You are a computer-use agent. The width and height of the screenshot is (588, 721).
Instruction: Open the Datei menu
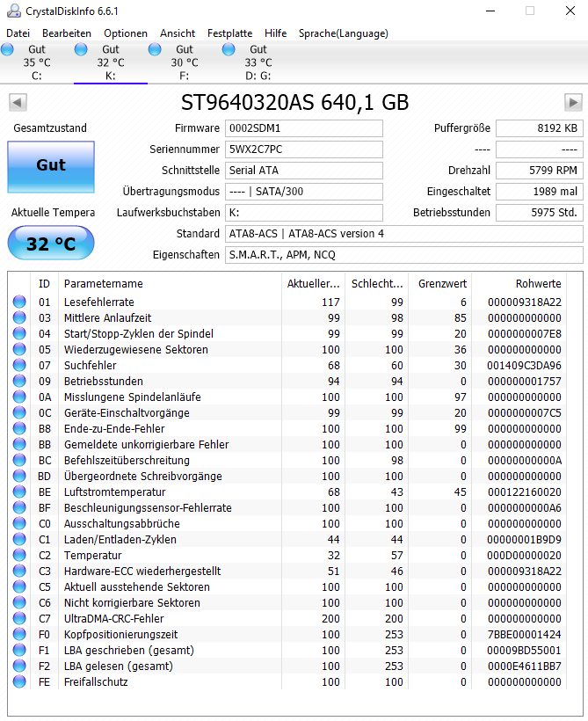[18, 33]
